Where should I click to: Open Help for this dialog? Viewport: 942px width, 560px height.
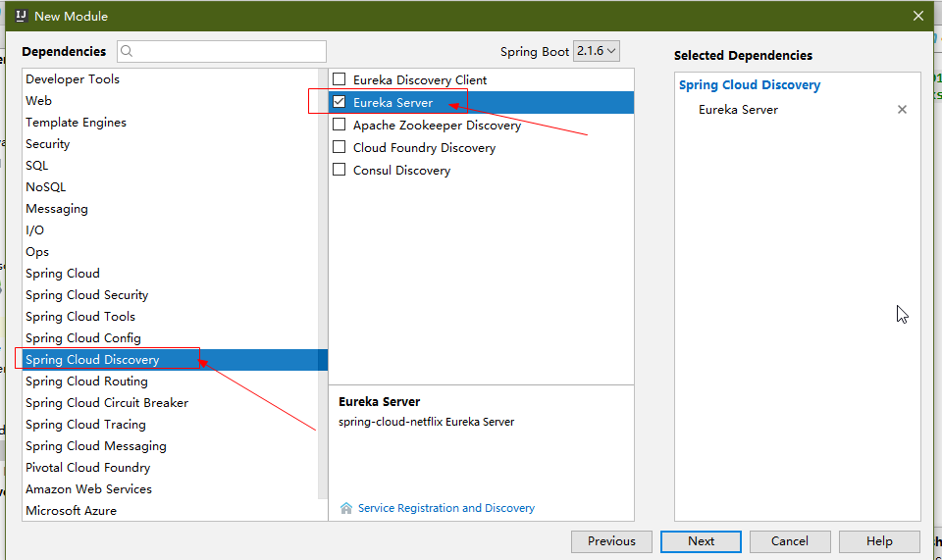tap(879, 541)
